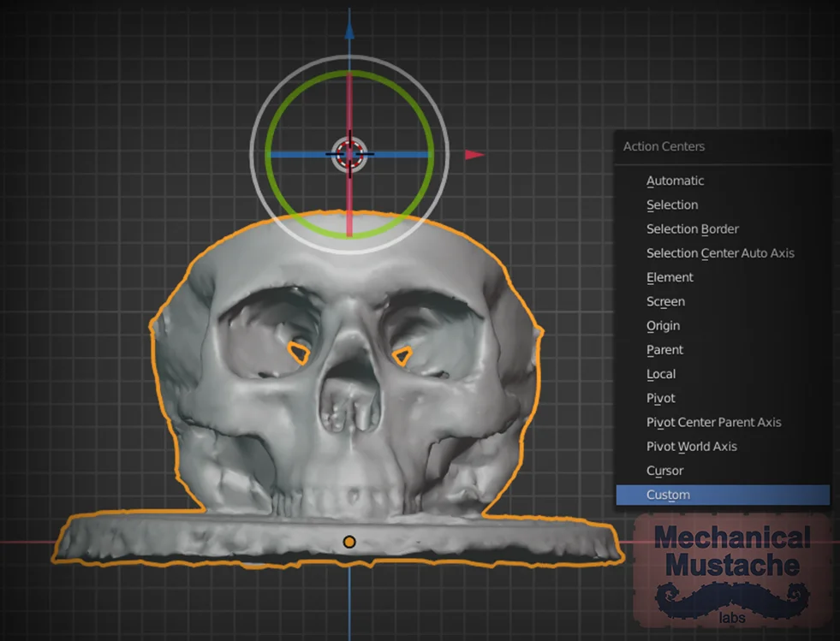Choose "Pivot" from the Action Centers menu
This screenshot has height=641, width=840.
click(660, 398)
